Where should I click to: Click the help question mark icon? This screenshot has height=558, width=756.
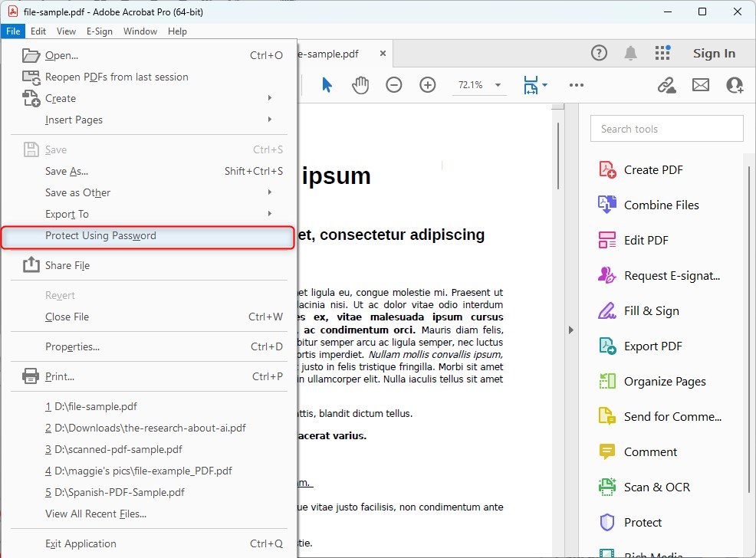tap(599, 53)
